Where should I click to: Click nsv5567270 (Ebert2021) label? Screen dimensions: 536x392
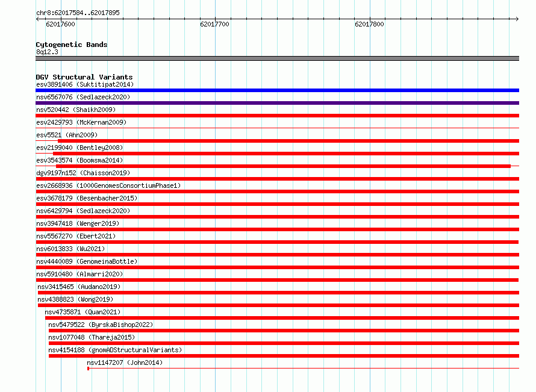[x=76, y=236]
